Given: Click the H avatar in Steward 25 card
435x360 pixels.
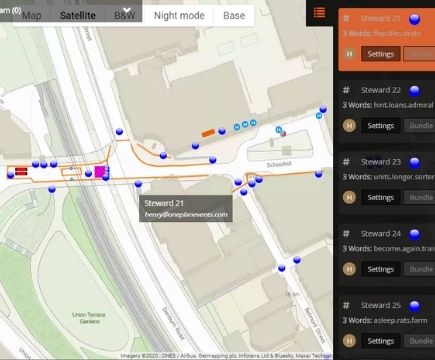Looking at the screenshot, I should [x=349, y=341].
